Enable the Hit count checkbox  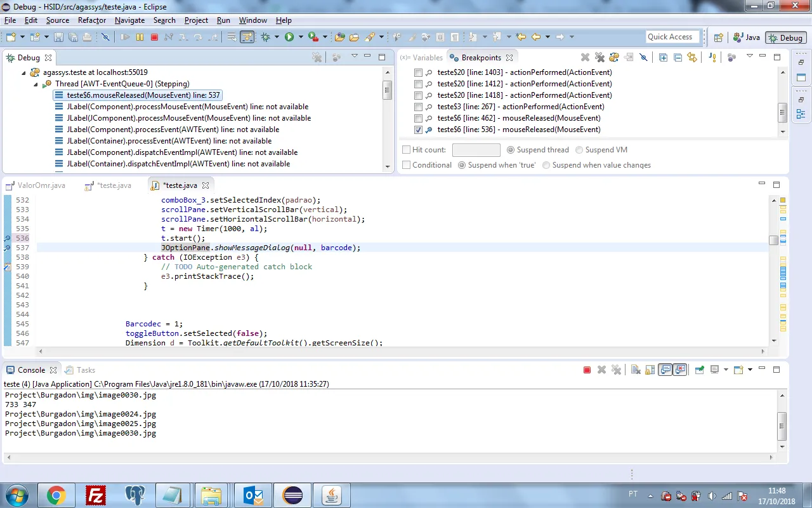pyautogui.click(x=407, y=150)
